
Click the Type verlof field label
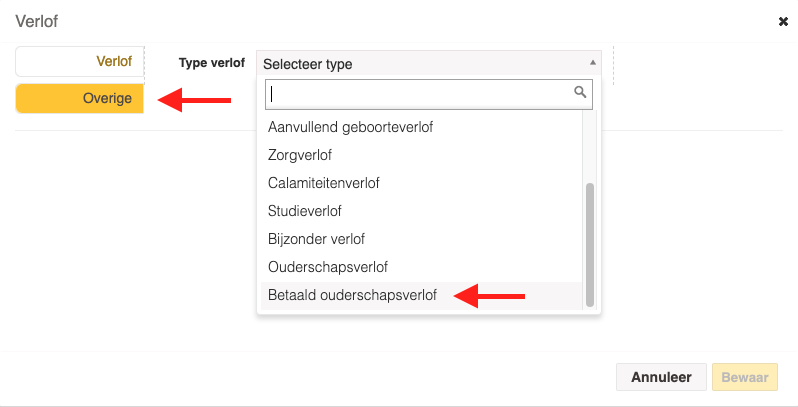(x=212, y=63)
